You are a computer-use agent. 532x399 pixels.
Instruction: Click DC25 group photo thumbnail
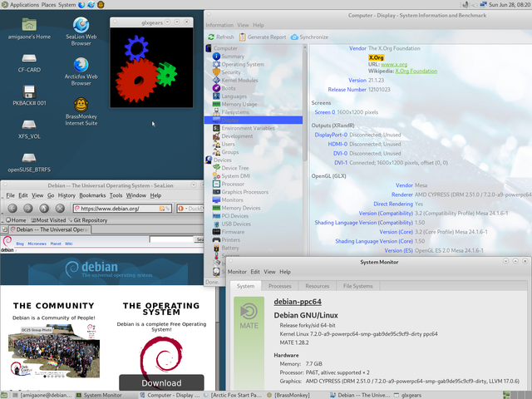[54, 351]
